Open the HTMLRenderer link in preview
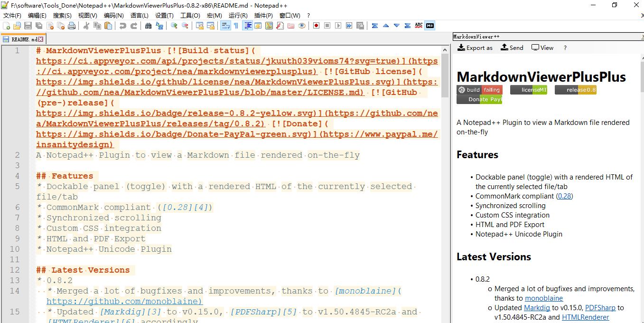Viewport: 644px width, 323px height. (585, 317)
